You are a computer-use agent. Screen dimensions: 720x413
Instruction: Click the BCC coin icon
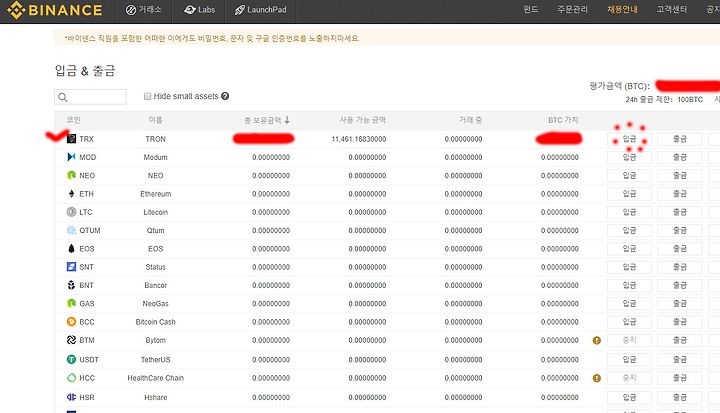(x=71, y=322)
